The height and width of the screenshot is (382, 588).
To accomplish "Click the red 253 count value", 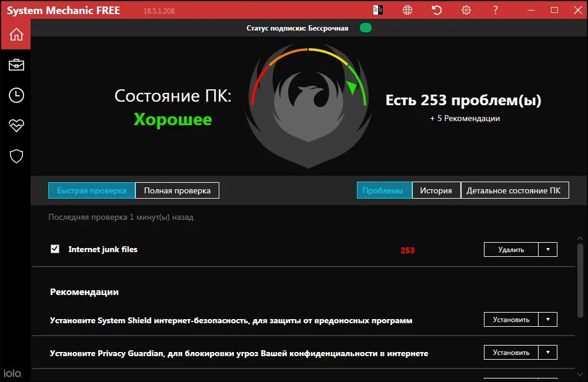I will point(407,250).
